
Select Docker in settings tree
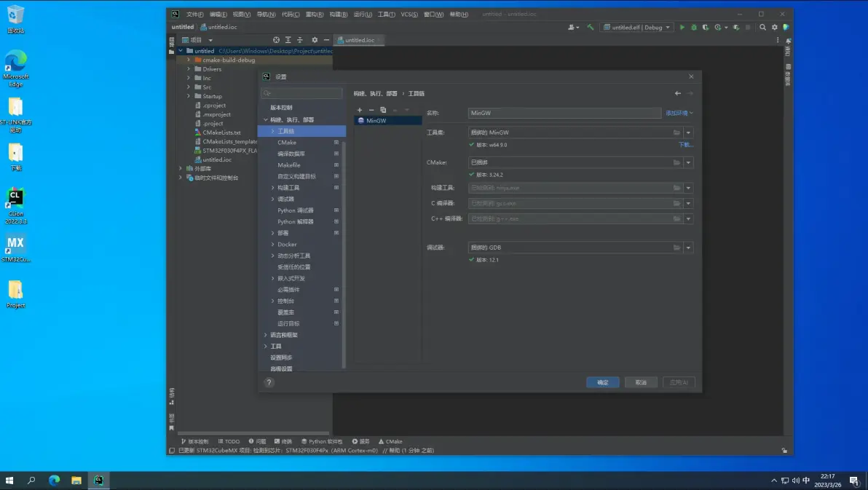click(x=287, y=245)
